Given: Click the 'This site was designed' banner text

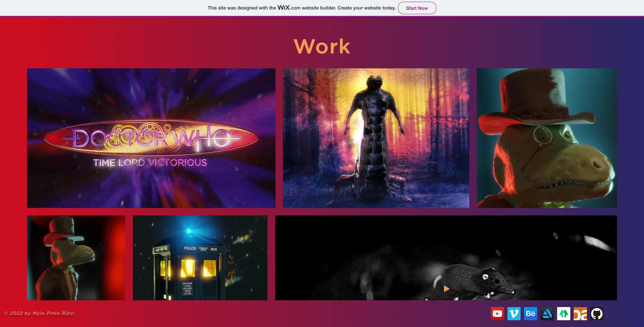Looking at the screenshot, I should coord(242,8).
